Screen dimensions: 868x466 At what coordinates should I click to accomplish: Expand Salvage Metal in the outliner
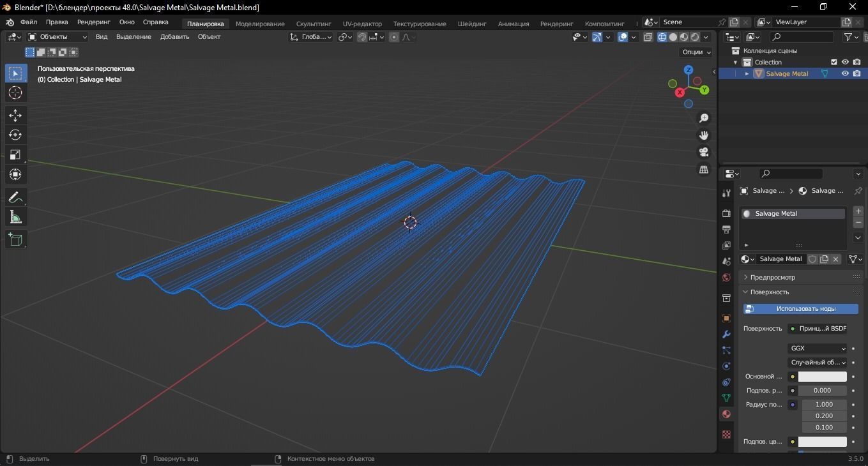click(x=747, y=73)
